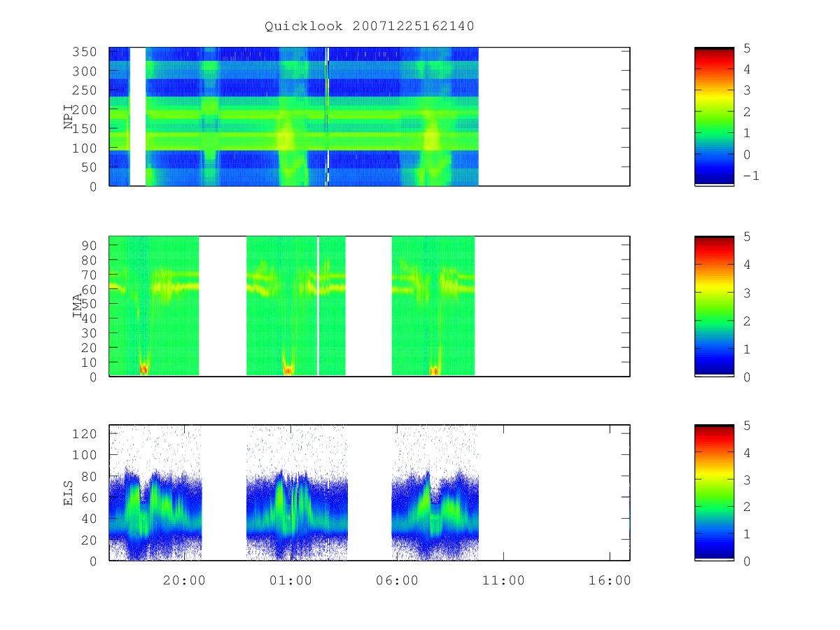Click the ELS panel colorbar
This screenshot has height=630, width=840.
click(714, 492)
